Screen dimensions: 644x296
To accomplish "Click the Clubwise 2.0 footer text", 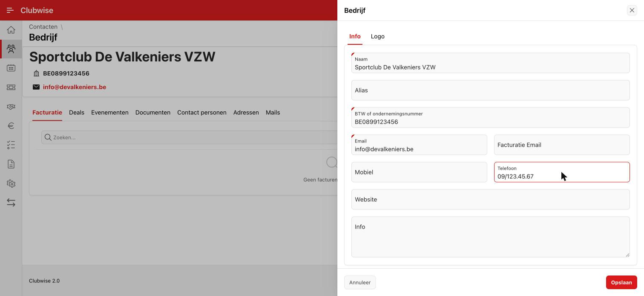I will (x=44, y=281).
